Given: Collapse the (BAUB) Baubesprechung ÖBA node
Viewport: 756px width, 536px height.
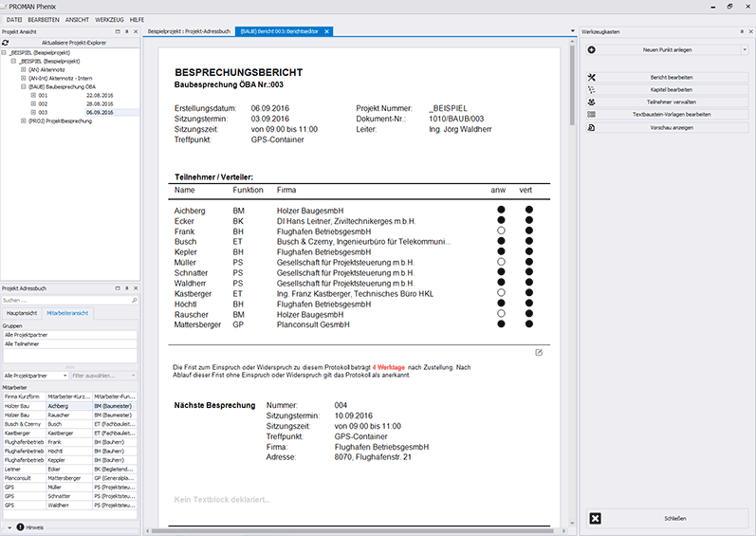Looking at the screenshot, I should click(23, 86).
